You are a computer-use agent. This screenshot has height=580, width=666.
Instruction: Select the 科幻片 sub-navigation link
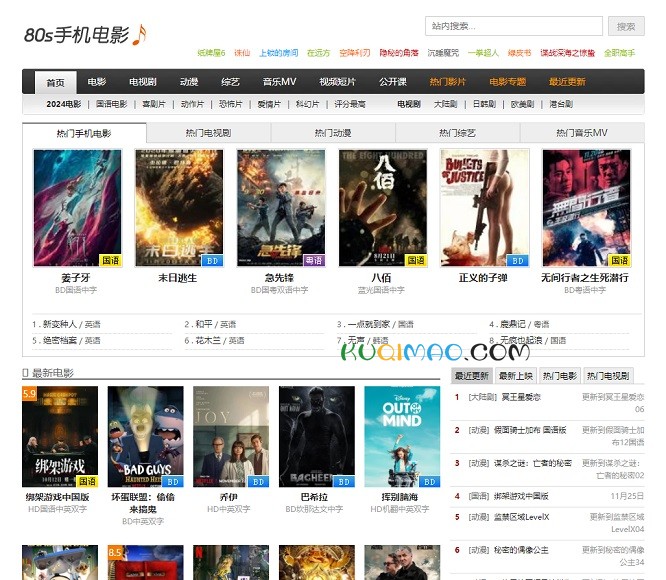[x=308, y=104]
